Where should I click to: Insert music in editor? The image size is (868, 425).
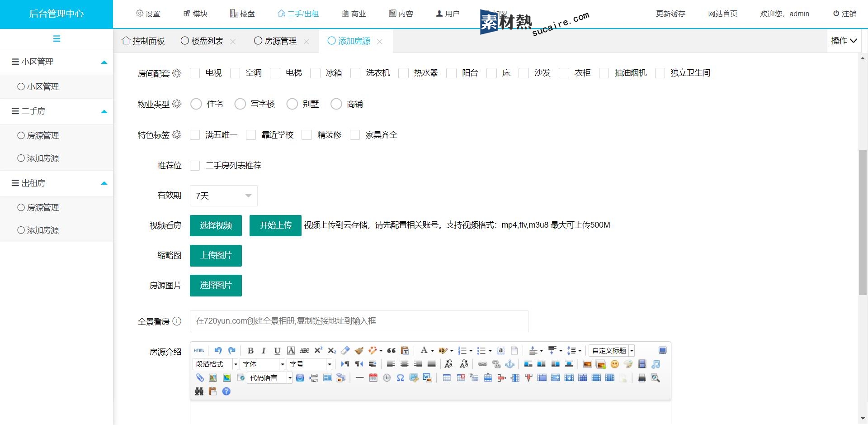click(x=656, y=364)
